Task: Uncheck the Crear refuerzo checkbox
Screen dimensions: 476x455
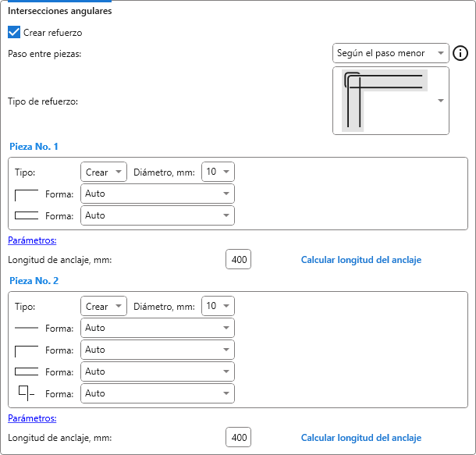Action: pos(14,33)
